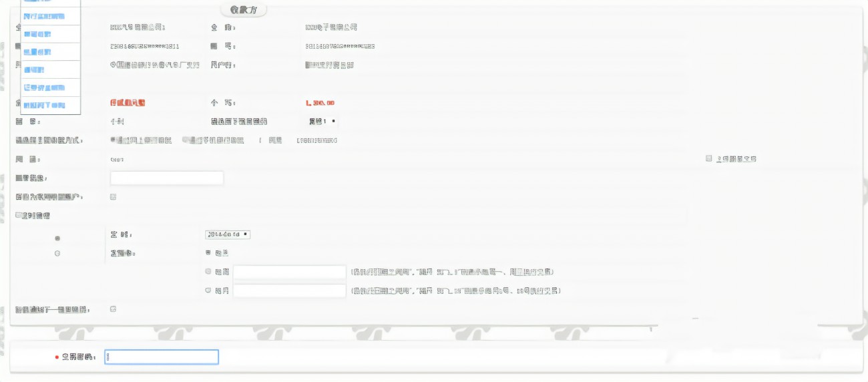Click the lower of the two stacked text boxes

[x=289, y=291]
